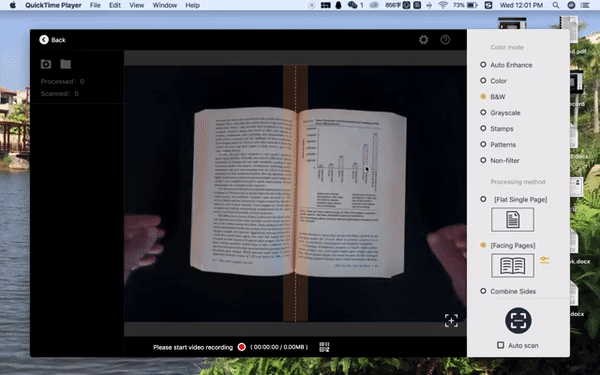
Task: Click the Flat Single Page thumbnail
Action: click(512, 220)
